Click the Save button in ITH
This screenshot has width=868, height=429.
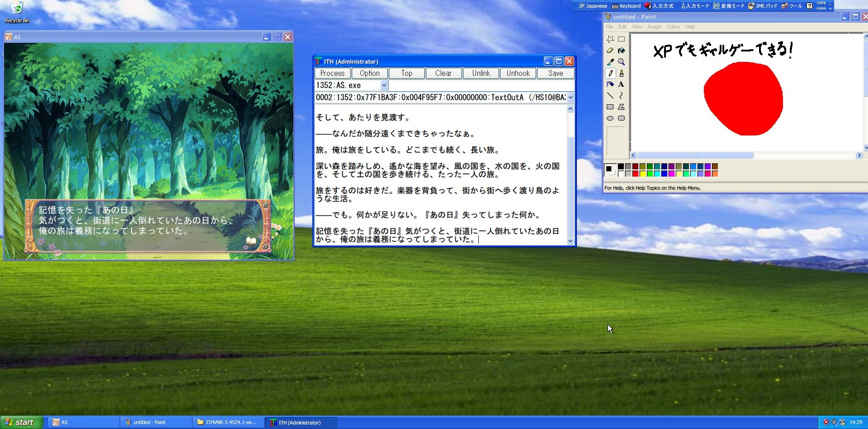point(555,73)
